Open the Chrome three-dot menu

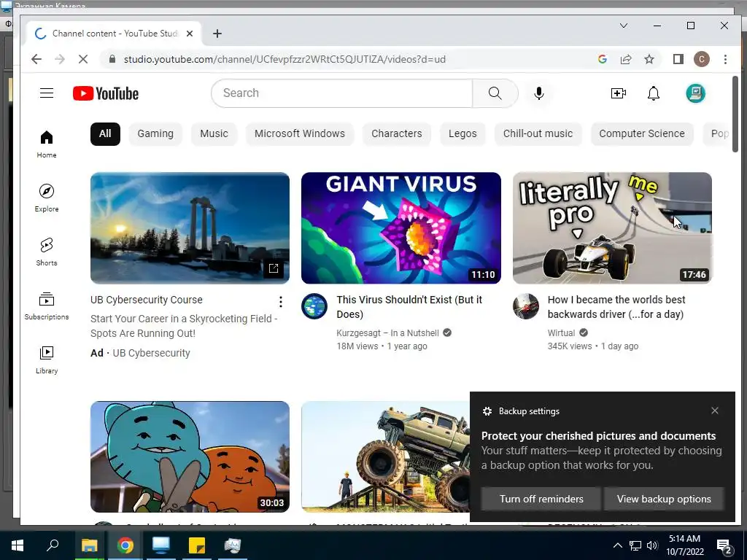725,59
